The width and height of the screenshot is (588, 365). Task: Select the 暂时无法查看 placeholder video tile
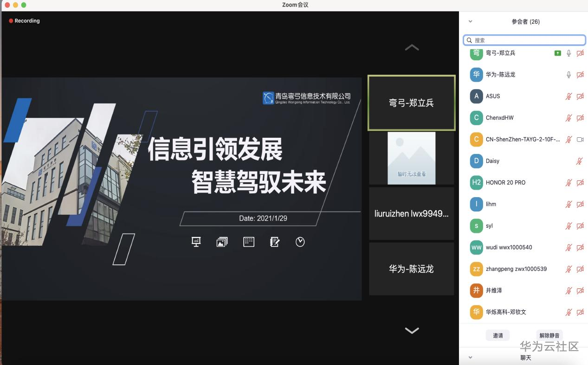(412, 158)
